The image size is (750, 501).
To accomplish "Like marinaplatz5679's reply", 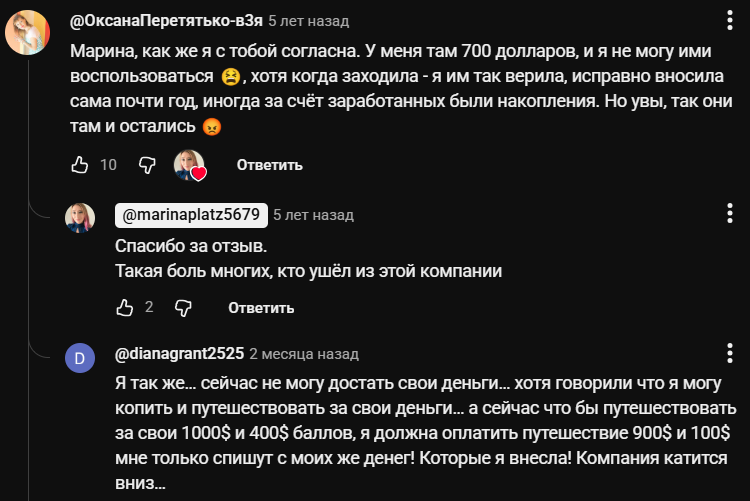I will pyautogui.click(x=125, y=307).
